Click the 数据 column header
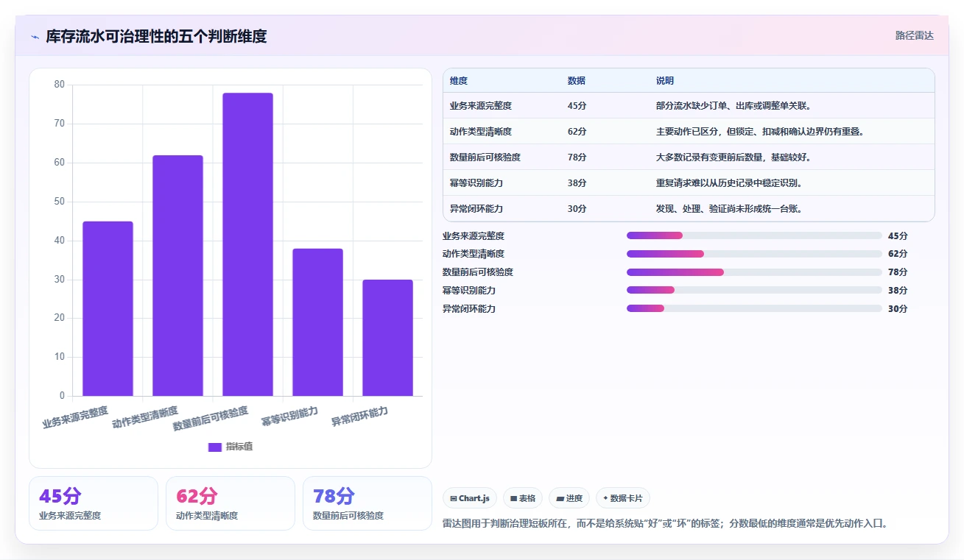The height and width of the screenshot is (560, 964). [576, 81]
